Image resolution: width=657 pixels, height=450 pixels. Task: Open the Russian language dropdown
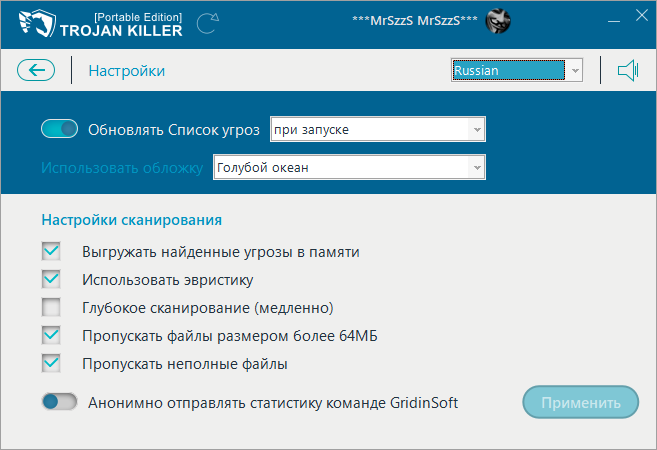pyautogui.click(x=516, y=71)
